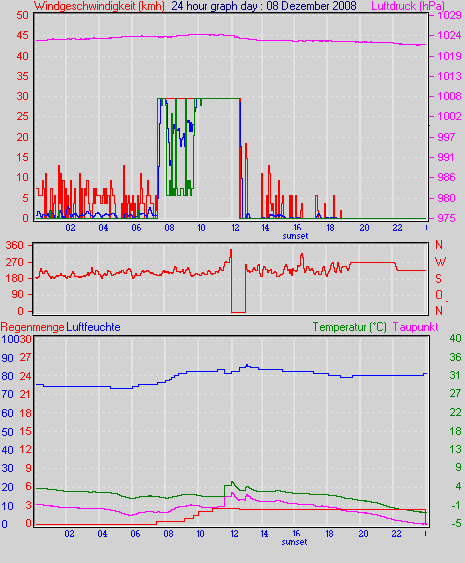Click the S compass label on direction graph

coord(438,279)
